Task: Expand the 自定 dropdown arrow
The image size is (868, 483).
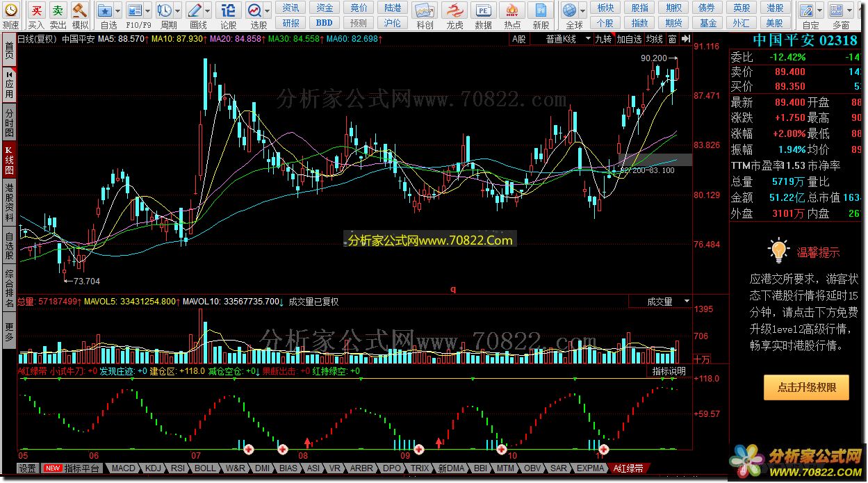Action: click(820, 10)
